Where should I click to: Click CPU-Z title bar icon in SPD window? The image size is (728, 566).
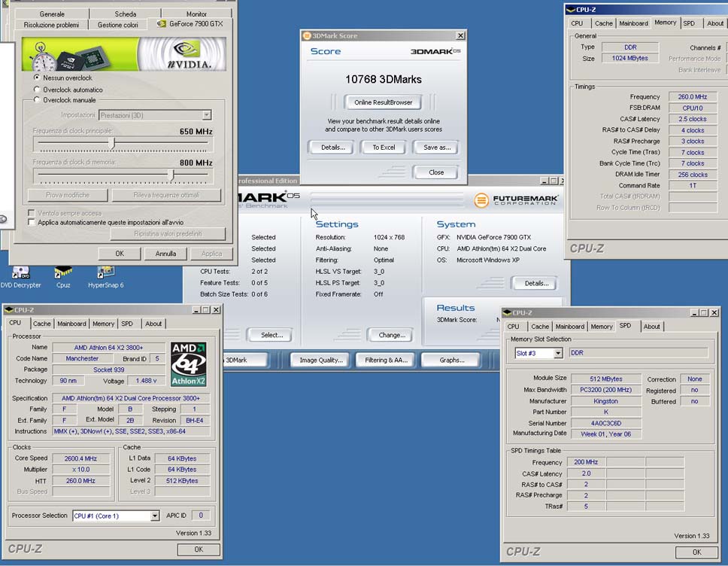pyautogui.click(x=507, y=313)
